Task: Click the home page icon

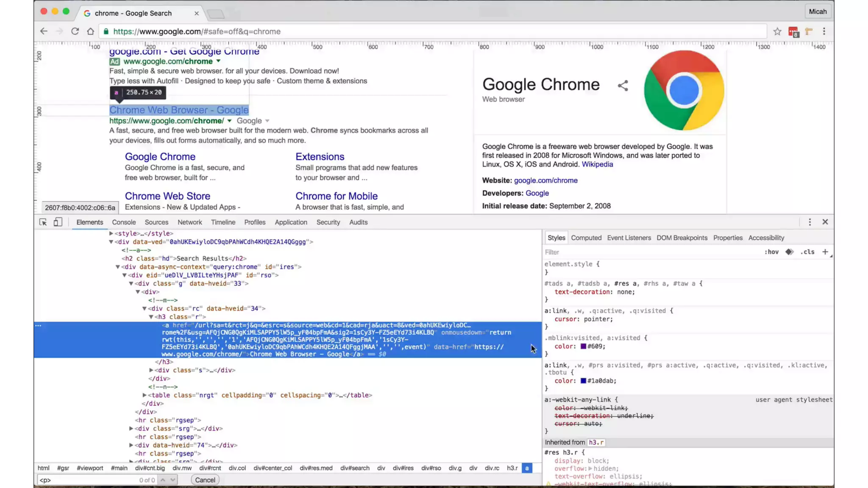Action: coord(90,31)
